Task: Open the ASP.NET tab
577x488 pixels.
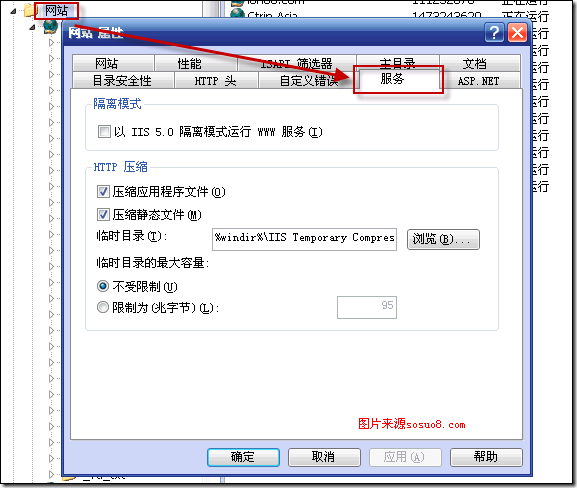Action: click(x=478, y=81)
